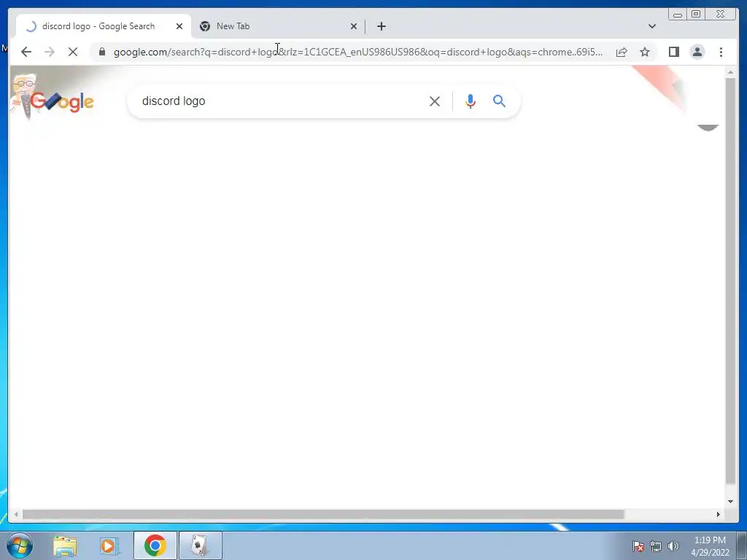Bookmark this page with the star
Viewport: 747px width, 560px height.
tap(645, 52)
